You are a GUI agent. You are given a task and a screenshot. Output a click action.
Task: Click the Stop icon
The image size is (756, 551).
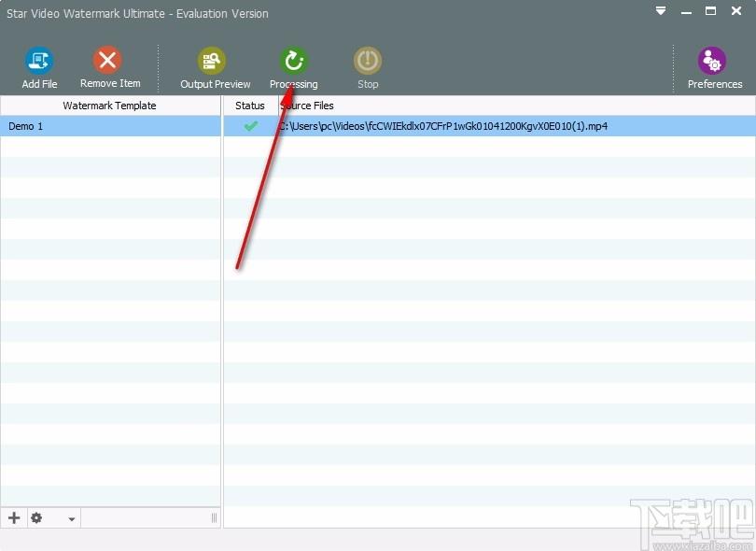(368, 61)
